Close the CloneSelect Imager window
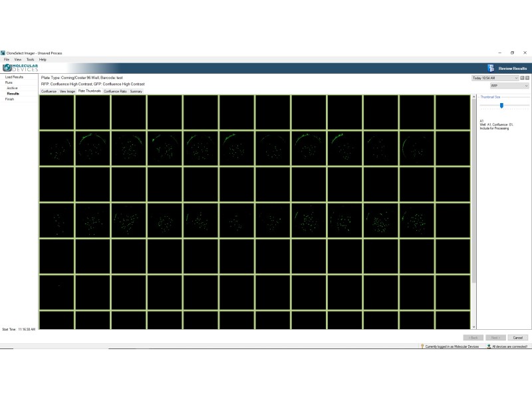Viewport: 532px width, 399px height. tap(525, 53)
